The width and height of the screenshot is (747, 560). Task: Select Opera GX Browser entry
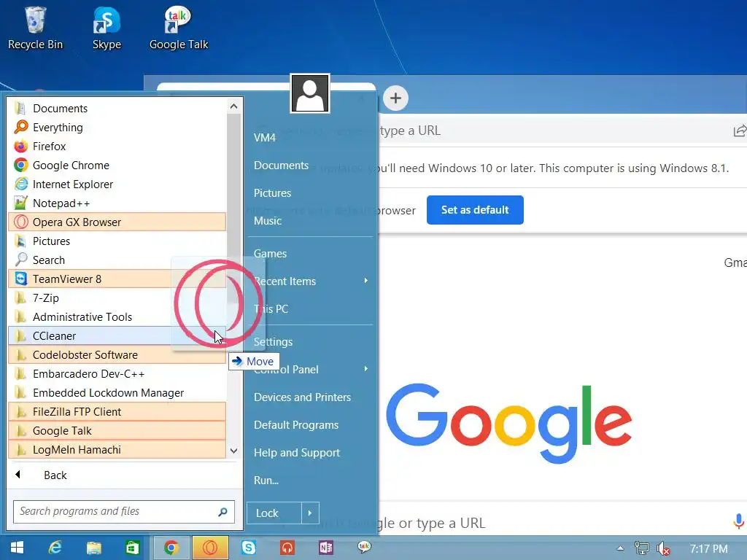pyautogui.click(x=117, y=222)
